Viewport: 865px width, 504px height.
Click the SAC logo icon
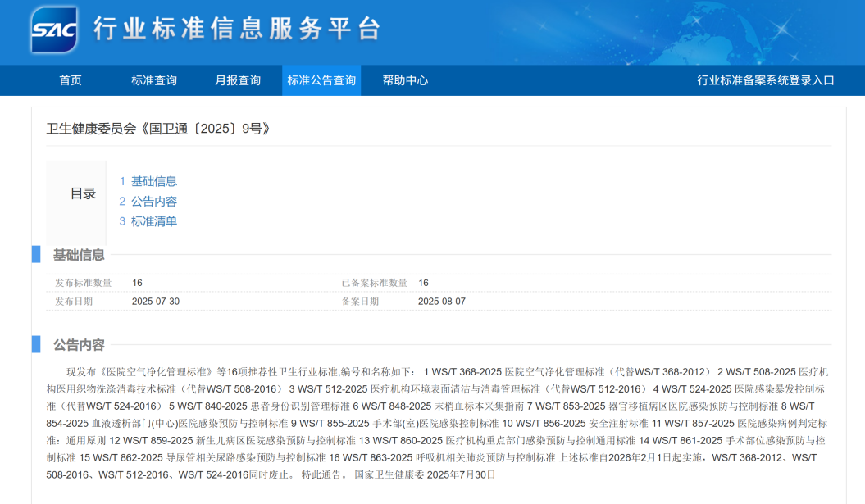point(53,30)
